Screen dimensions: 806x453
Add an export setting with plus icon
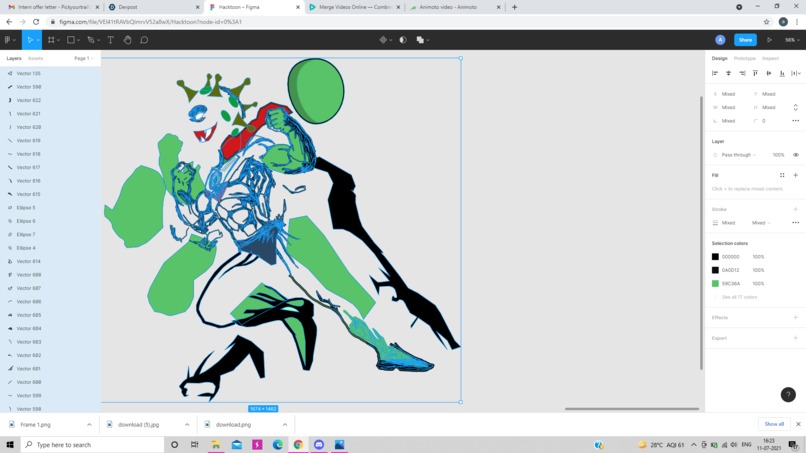796,338
